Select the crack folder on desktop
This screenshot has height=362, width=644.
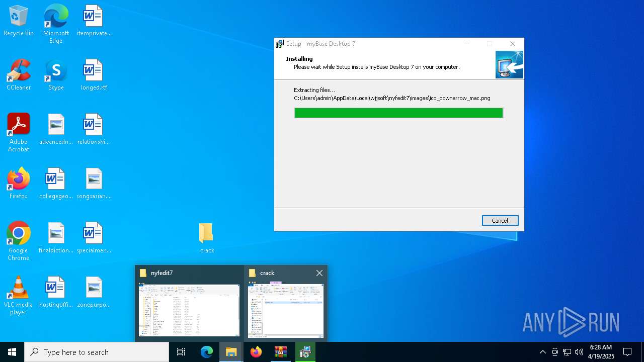pyautogui.click(x=207, y=238)
